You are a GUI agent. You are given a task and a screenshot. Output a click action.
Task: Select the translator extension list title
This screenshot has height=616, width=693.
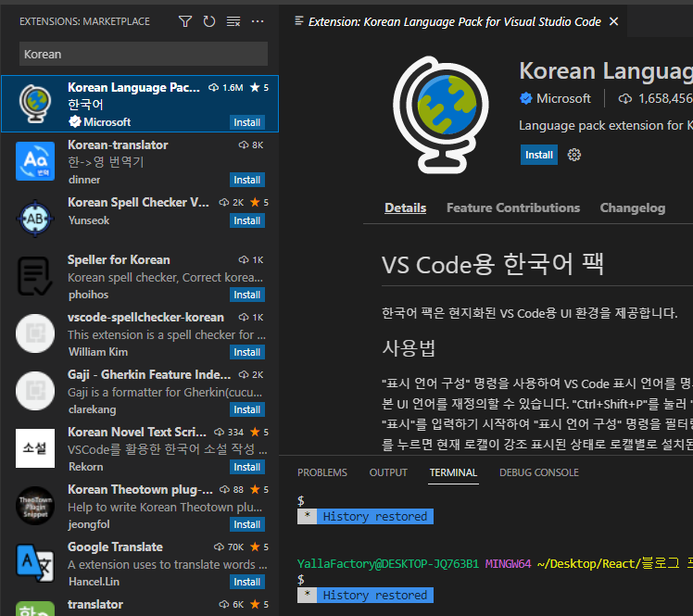95,604
